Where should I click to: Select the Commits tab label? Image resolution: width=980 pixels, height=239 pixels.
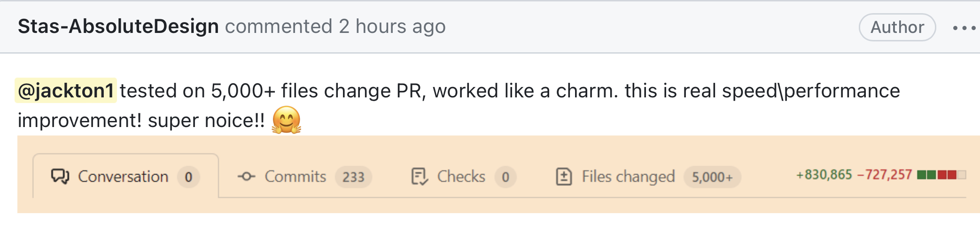(x=295, y=176)
